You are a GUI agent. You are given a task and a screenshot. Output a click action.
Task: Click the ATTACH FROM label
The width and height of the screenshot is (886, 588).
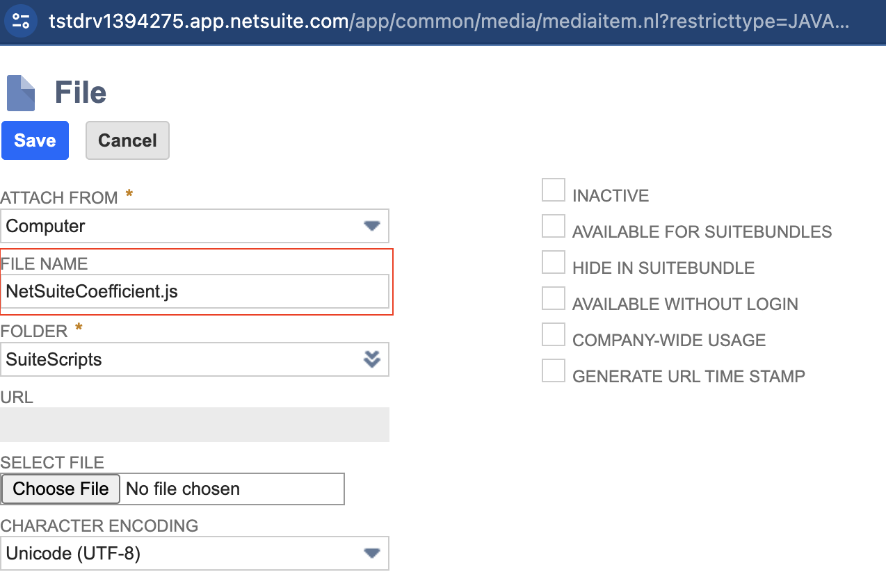click(59, 198)
